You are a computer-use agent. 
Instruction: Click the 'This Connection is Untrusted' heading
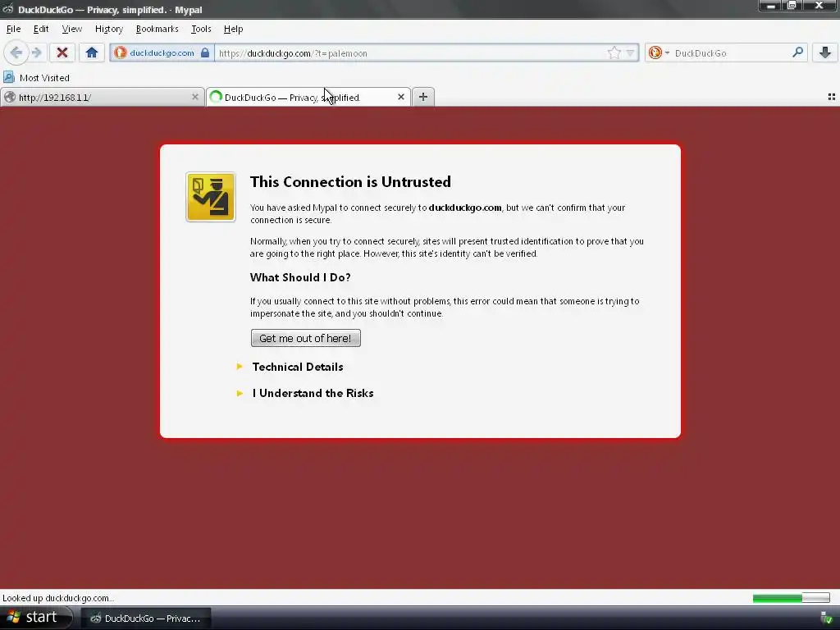tap(350, 181)
